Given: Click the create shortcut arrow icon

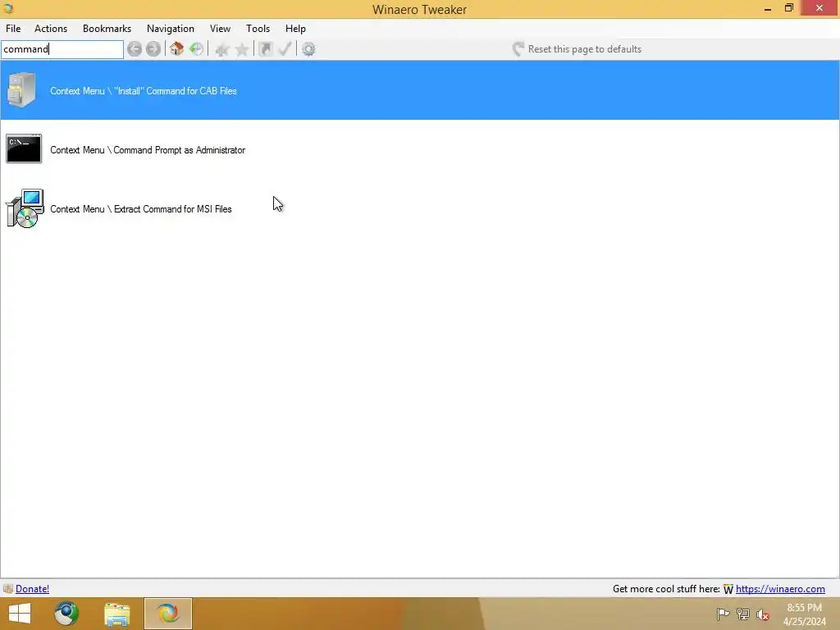Looking at the screenshot, I should [265, 49].
